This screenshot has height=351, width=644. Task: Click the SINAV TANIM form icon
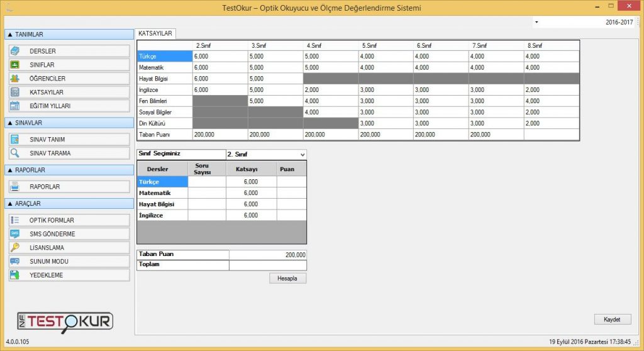click(15, 140)
